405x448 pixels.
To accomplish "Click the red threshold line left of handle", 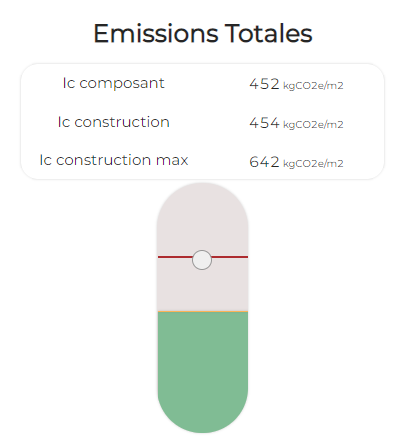I will 175,257.
